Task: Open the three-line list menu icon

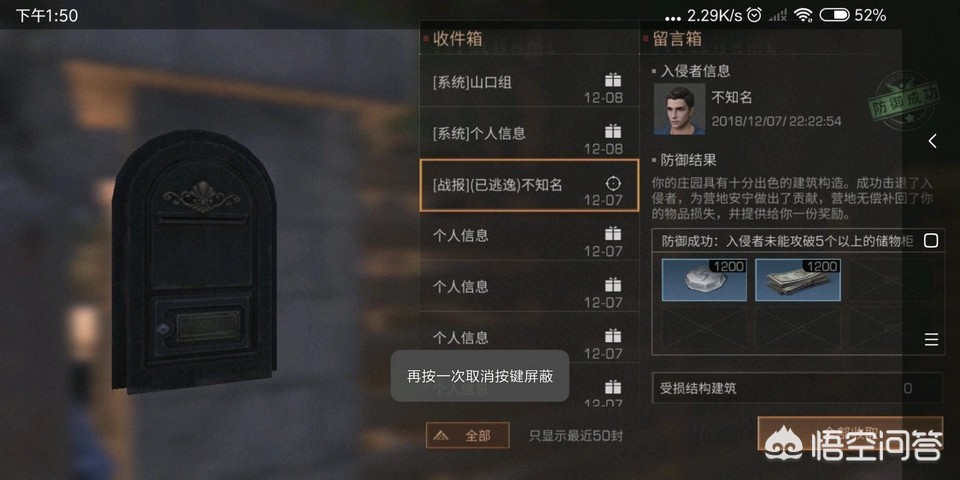Action: 931,339
